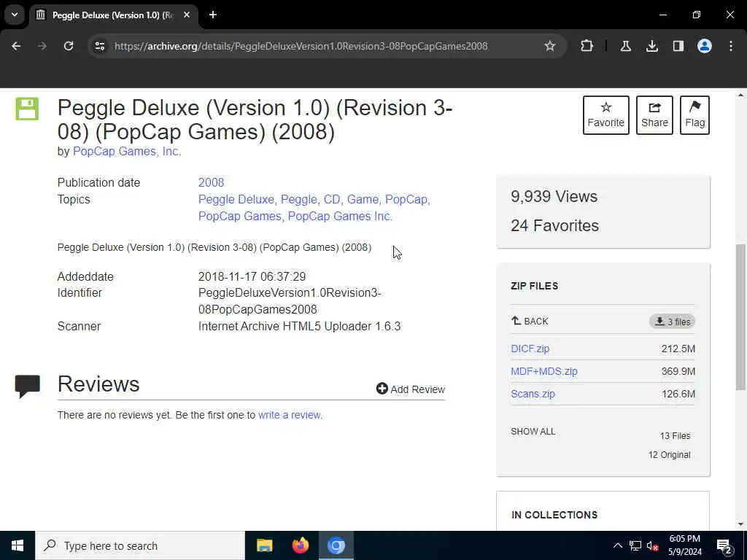Open the notification center icon
747x560 pixels.
coord(724,545)
